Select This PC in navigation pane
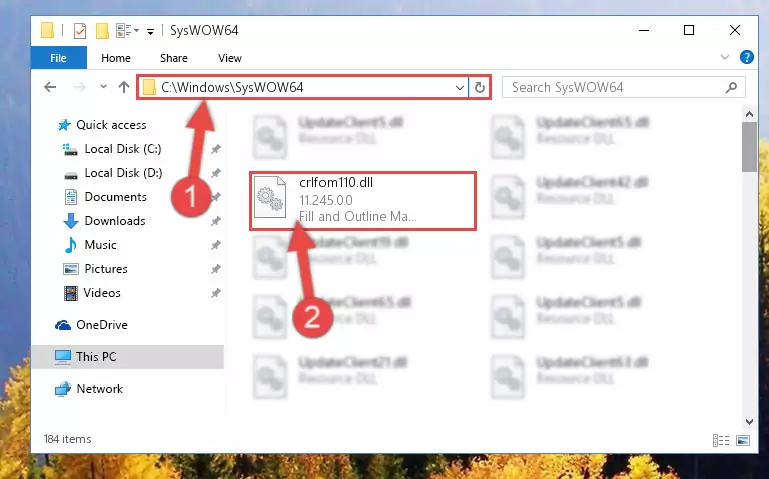 (128, 357)
